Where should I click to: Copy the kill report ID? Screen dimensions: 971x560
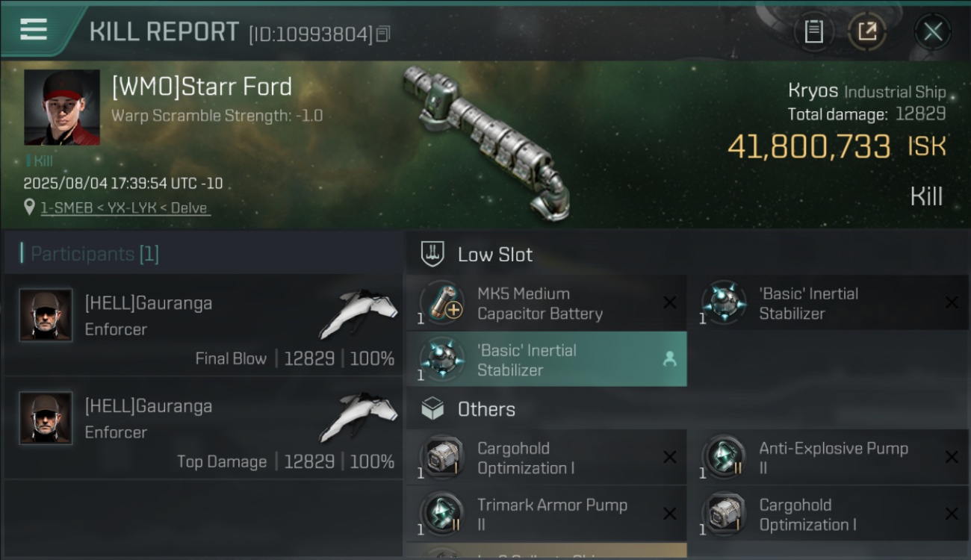[383, 34]
